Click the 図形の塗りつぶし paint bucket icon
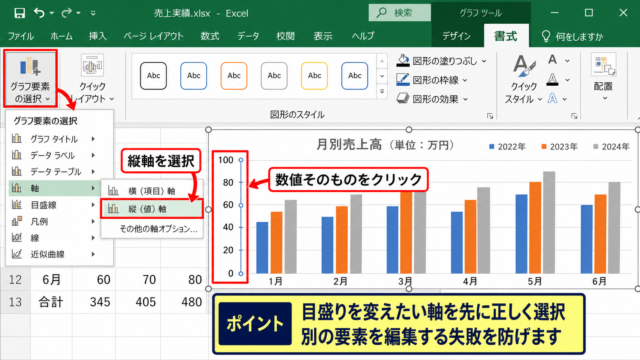The width and height of the screenshot is (640, 360). pyautogui.click(x=403, y=61)
